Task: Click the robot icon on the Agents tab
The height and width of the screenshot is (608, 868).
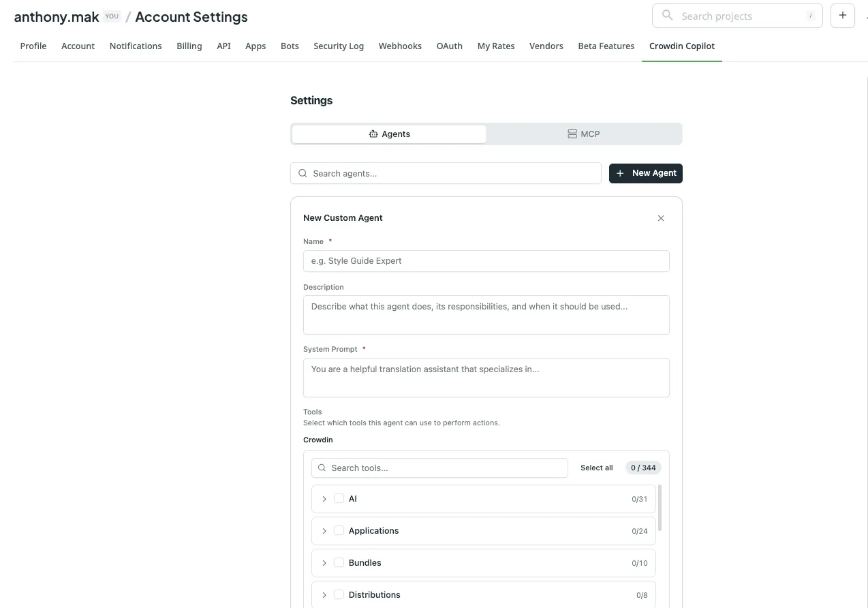Action: pyautogui.click(x=373, y=134)
